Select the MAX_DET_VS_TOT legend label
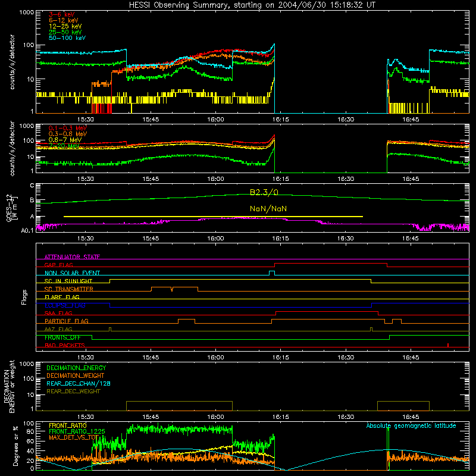This screenshot has width=476, height=476. pos(74,437)
